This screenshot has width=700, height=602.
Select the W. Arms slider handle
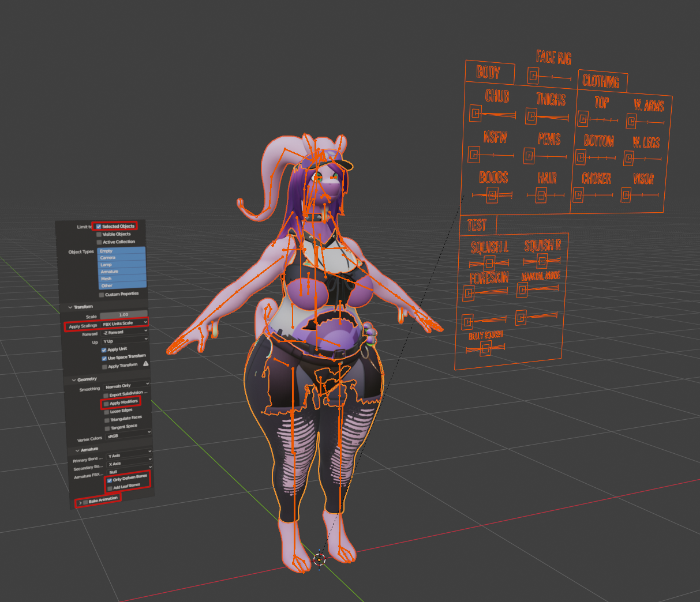(631, 121)
